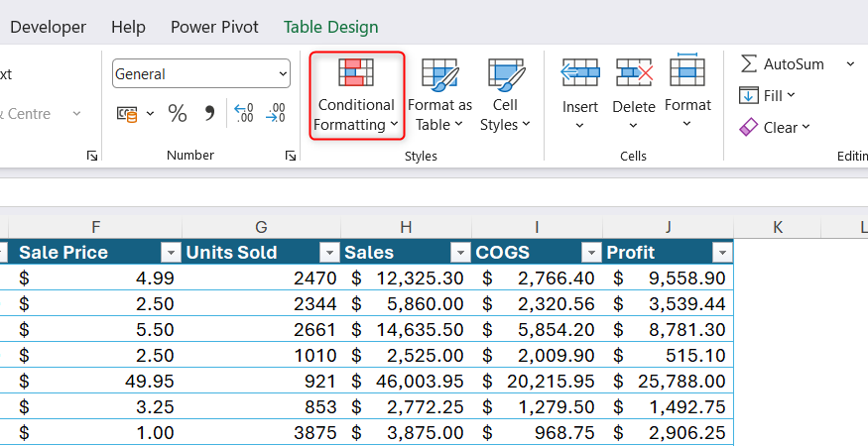Open Cell Styles gallery
This screenshot has width=868, height=446.
[505, 95]
